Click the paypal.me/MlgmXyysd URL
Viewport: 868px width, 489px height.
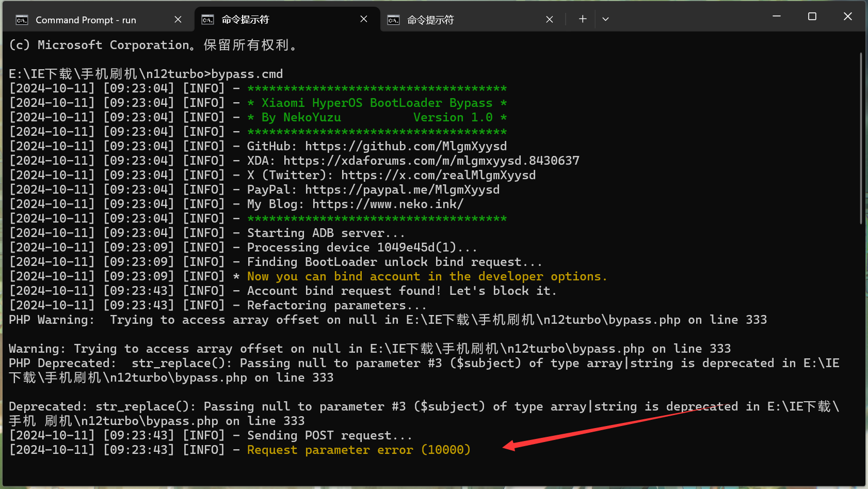click(403, 190)
